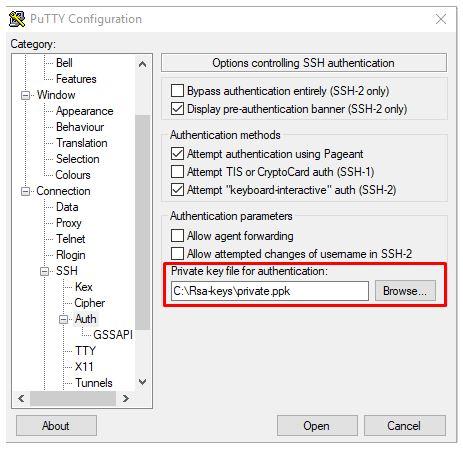The height and width of the screenshot is (453, 463).
Task: Collapse the Connection tree node
Action: point(25,191)
